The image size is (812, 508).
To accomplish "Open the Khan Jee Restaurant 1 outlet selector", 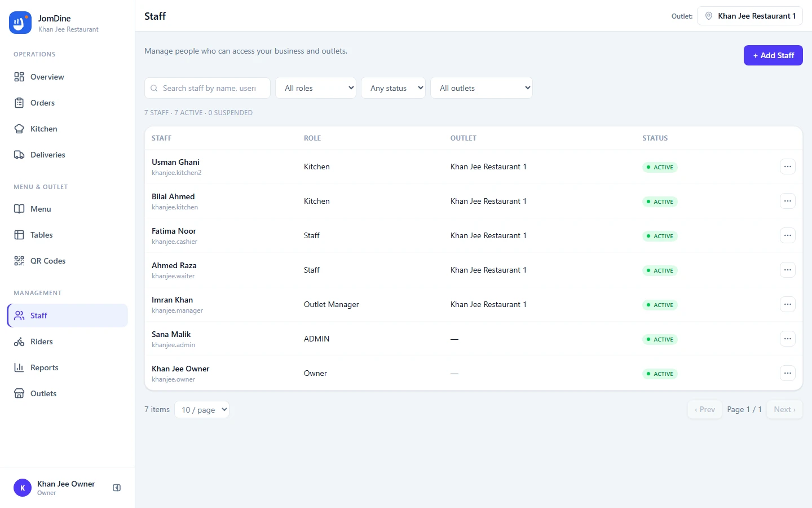I will [750, 16].
